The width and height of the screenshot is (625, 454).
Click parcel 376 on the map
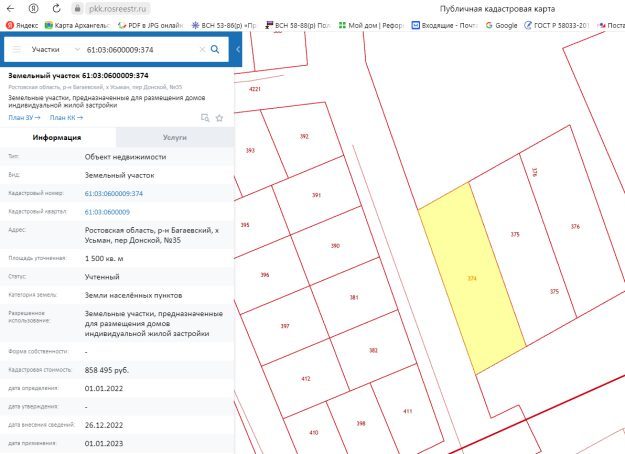[x=575, y=226]
